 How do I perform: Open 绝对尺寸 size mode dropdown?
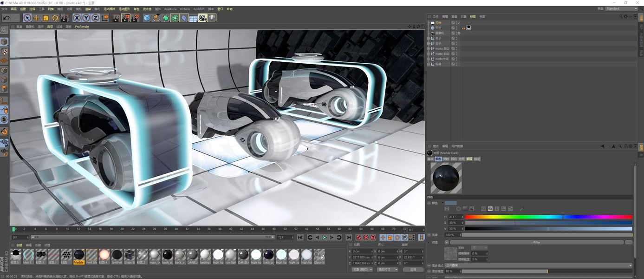point(387,269)
